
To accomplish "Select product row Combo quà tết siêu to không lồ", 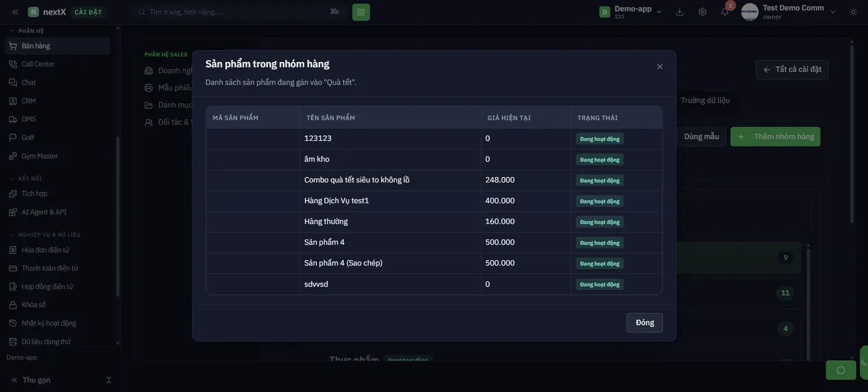I will point(434,180).
